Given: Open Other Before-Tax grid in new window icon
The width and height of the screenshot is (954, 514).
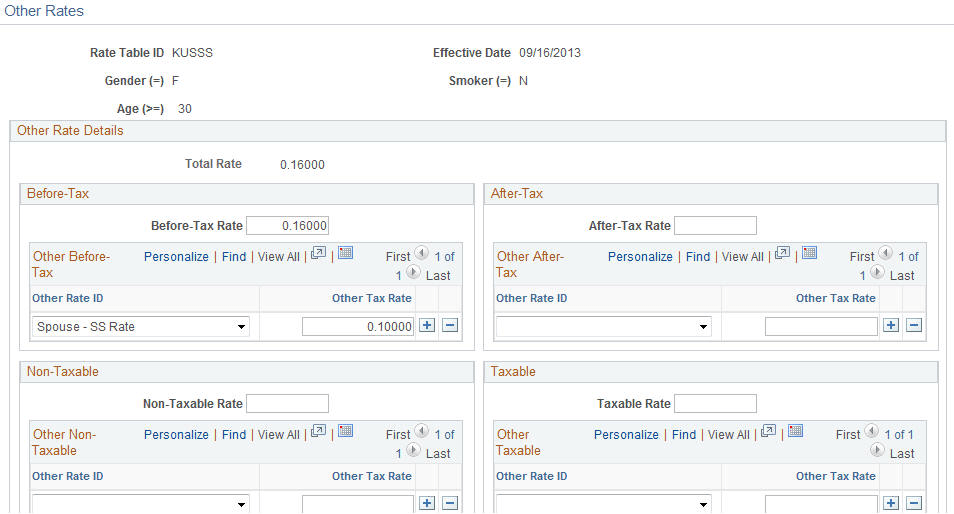Looking at the screenshot, I should tap(318, 253).
